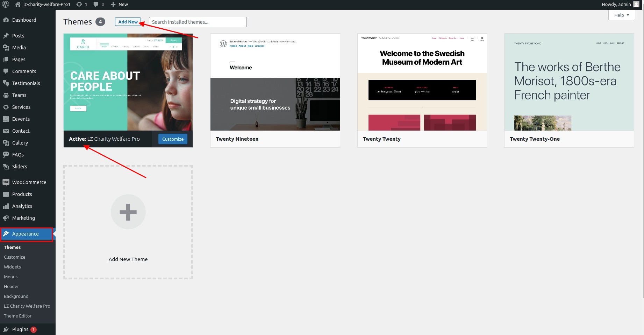This screenshot has width=644, height=335.
Task: Click the Plugins update badge 1
Action: coord(34,329)
